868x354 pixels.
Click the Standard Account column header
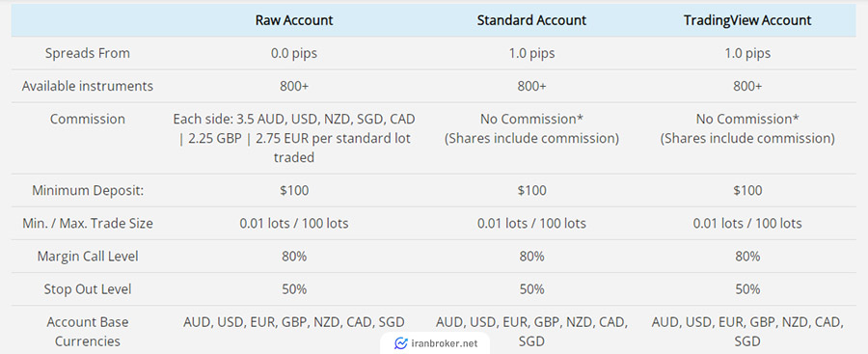click(531, 20)
